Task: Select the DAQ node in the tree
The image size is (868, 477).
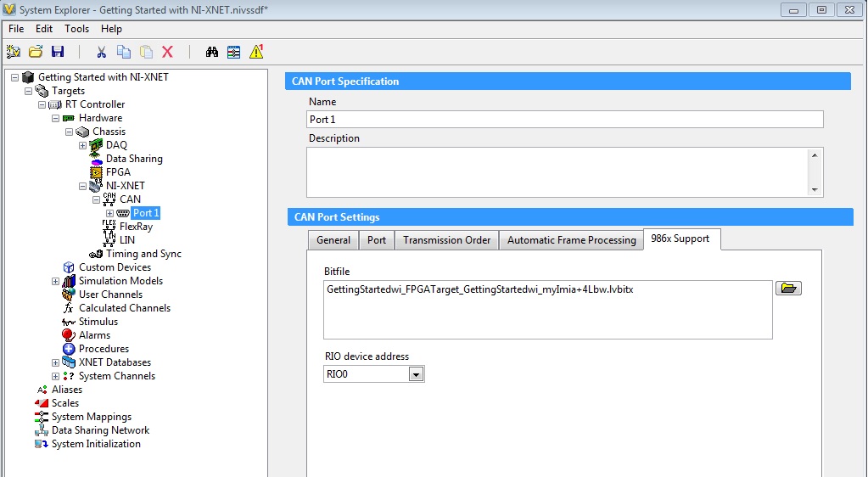Action: tap(116, 144)
